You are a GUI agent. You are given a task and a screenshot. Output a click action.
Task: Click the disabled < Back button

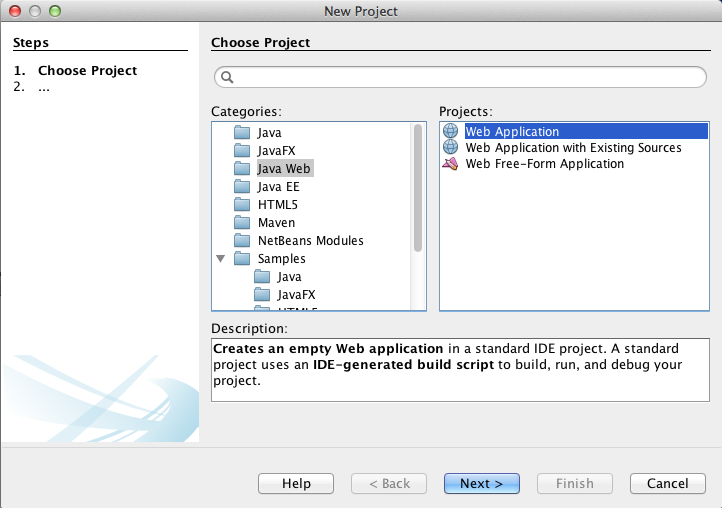click(389, 483)
